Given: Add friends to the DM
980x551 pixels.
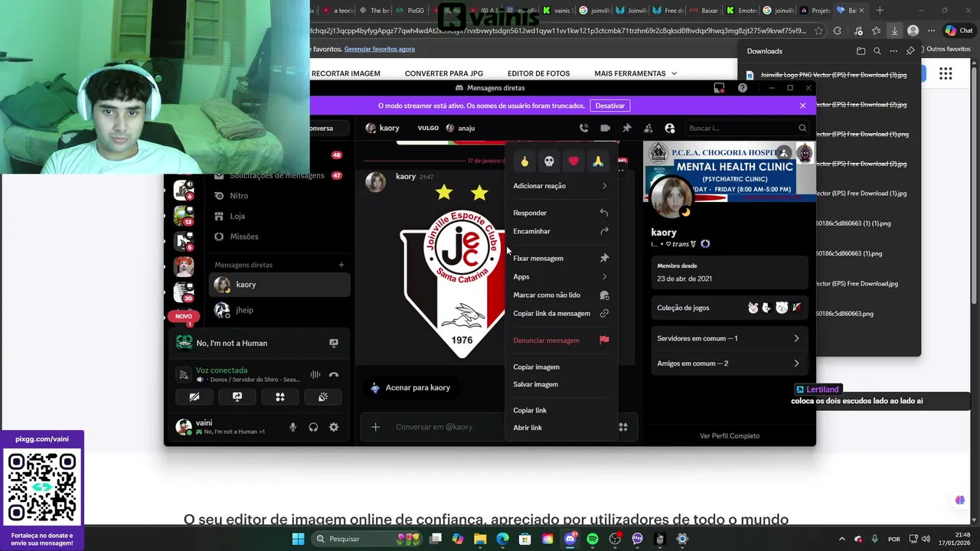Looking at the screenshot, I should pos(648,128).
